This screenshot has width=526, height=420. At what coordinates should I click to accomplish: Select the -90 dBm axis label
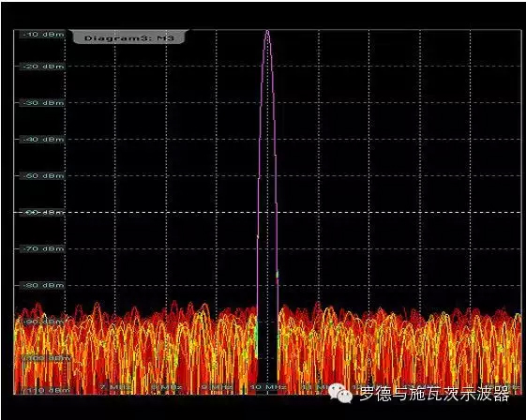pyautogui.click(x=43, y=322)
